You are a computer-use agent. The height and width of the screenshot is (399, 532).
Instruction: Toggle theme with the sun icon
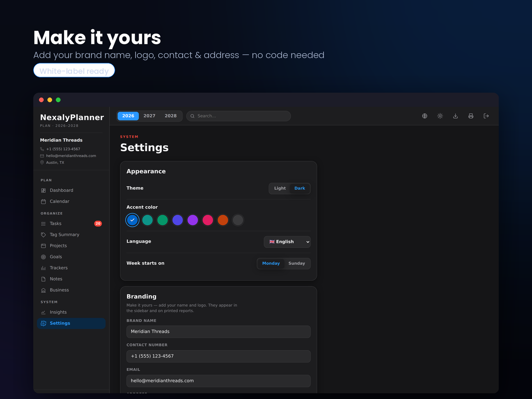(440, 116)
